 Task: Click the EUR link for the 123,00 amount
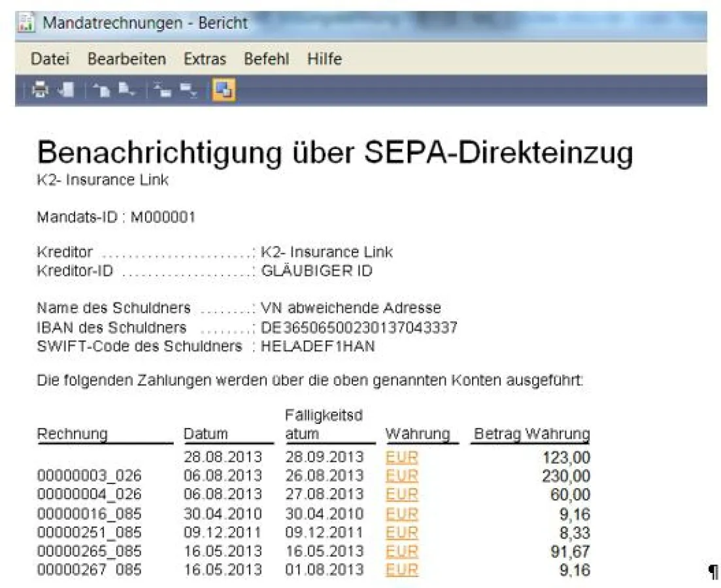[x=401, y=457]
